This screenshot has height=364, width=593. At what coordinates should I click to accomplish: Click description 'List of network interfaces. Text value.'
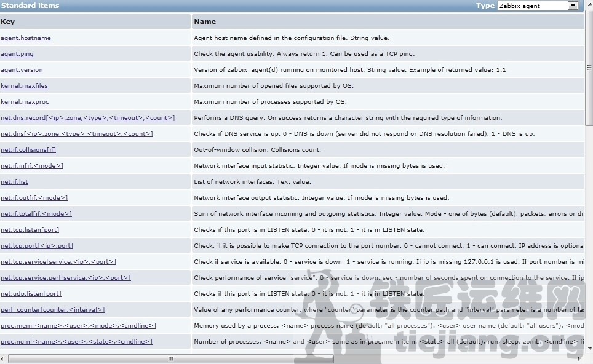point(253,182)
